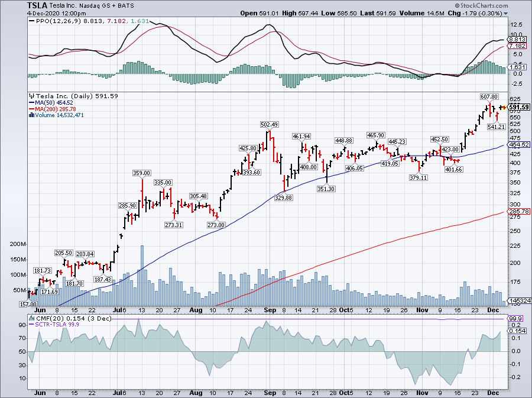This screenshot has height=398, width=532.
Task: Open the blue dropdown arrow after Chg value
Action: pyautogui.click(x=506, y=14)
